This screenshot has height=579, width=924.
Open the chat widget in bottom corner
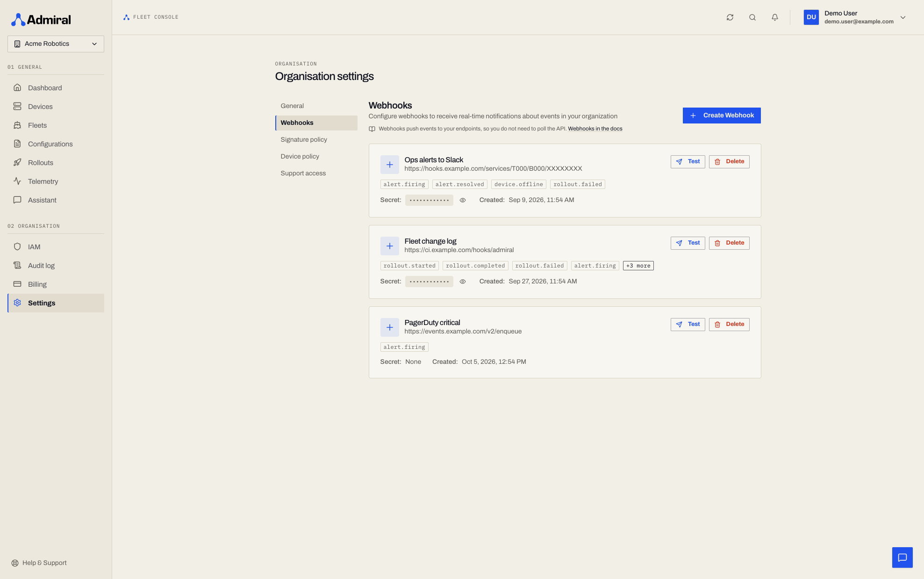coord(902,557)
